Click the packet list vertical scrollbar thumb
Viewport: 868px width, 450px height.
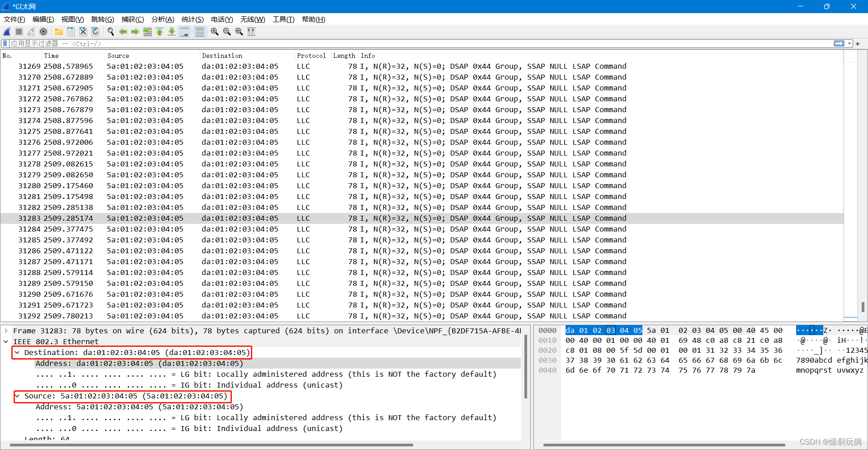click(x=863, y=307)
